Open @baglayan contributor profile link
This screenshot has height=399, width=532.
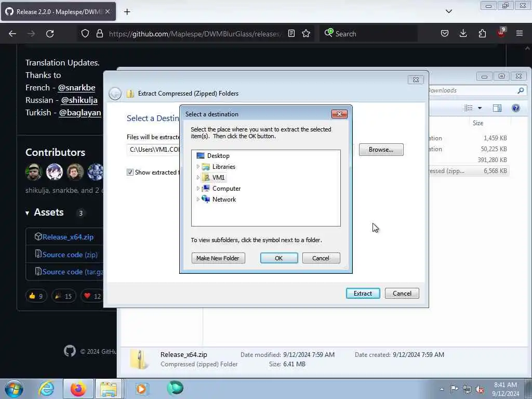coord(79,113)
